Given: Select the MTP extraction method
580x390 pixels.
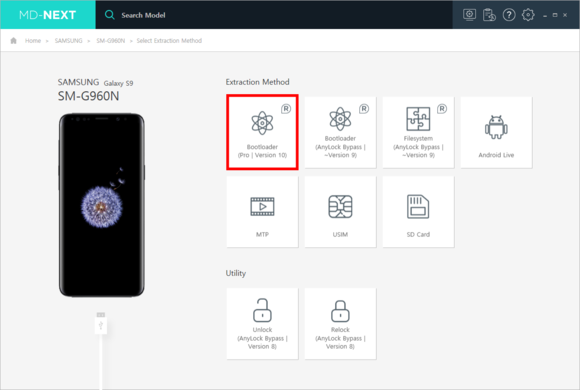Looking at the screenshot, I should tap(262, 212).
